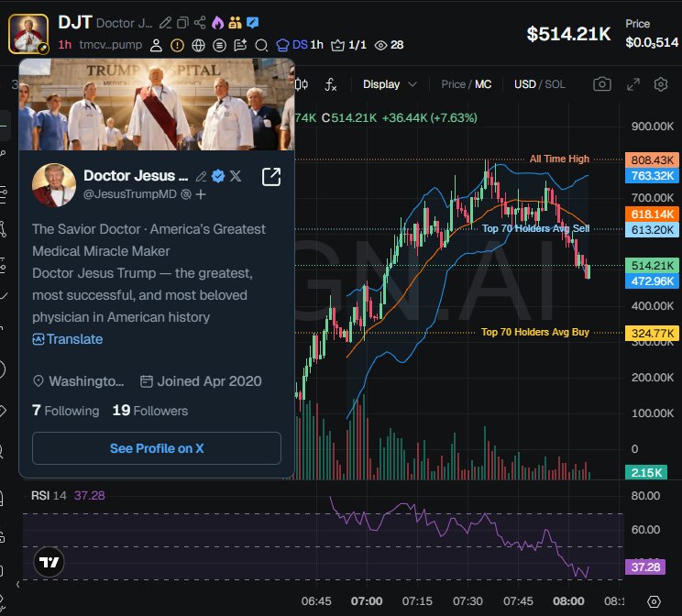Open chart settings gear icon
This screenshot has height=616, width=682.
click(661, 84)
